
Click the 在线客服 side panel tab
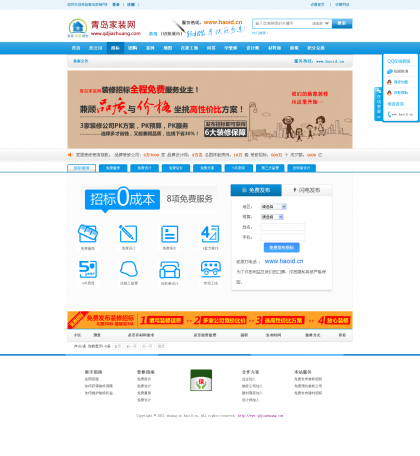pyautogui.click(x=378, y=104)
